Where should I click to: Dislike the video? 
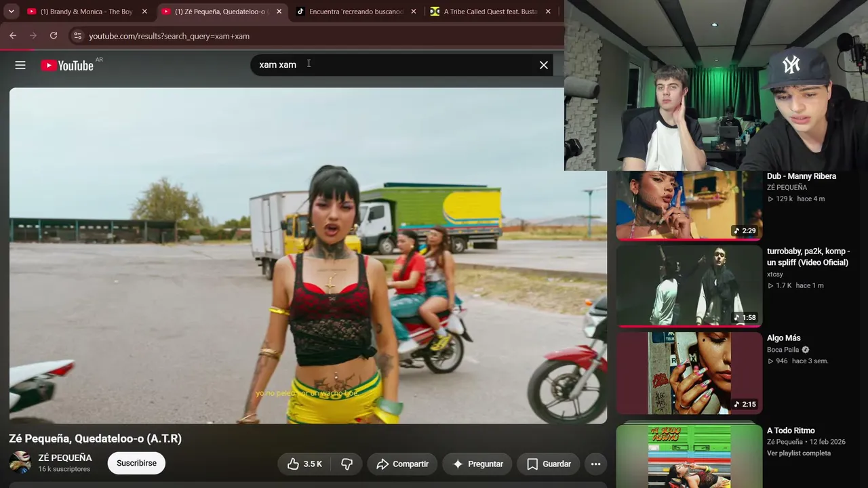347,464
